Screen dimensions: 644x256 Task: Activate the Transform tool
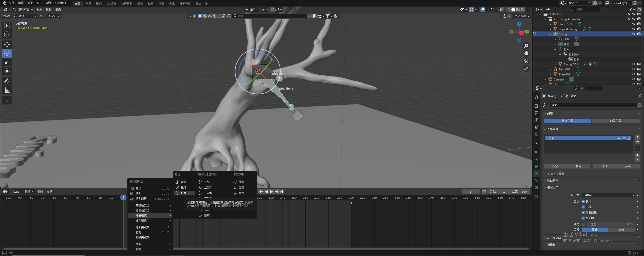(7, 71)
